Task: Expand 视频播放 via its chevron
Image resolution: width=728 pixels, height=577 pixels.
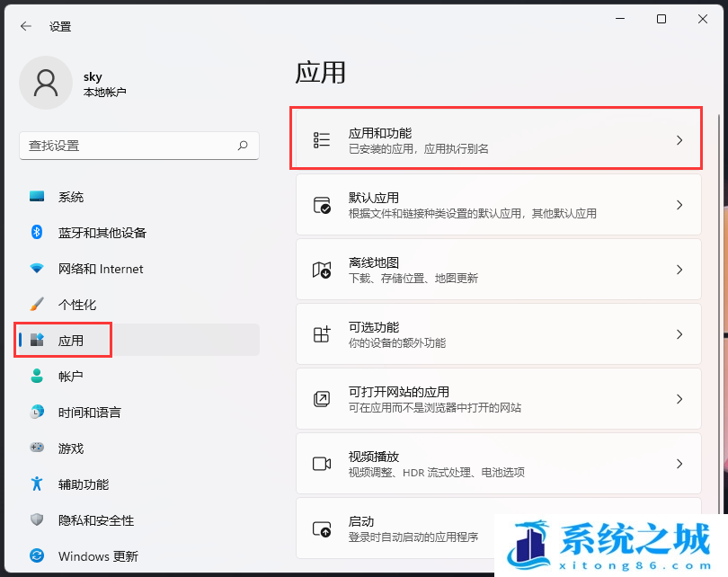Action: tap(679, 464)
